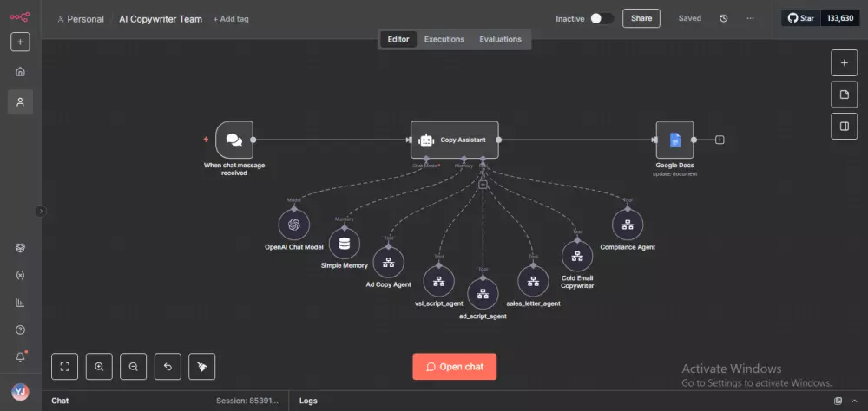This screenshot has height=411, width=868.
Task: Add a node after Google Docs output
Action: (x=720, y=140)
